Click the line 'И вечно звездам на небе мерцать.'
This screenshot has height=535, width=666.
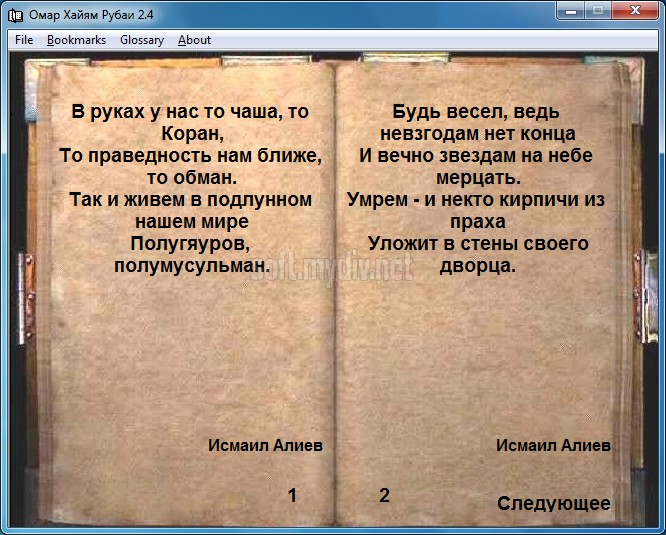[x=477, y=166]
